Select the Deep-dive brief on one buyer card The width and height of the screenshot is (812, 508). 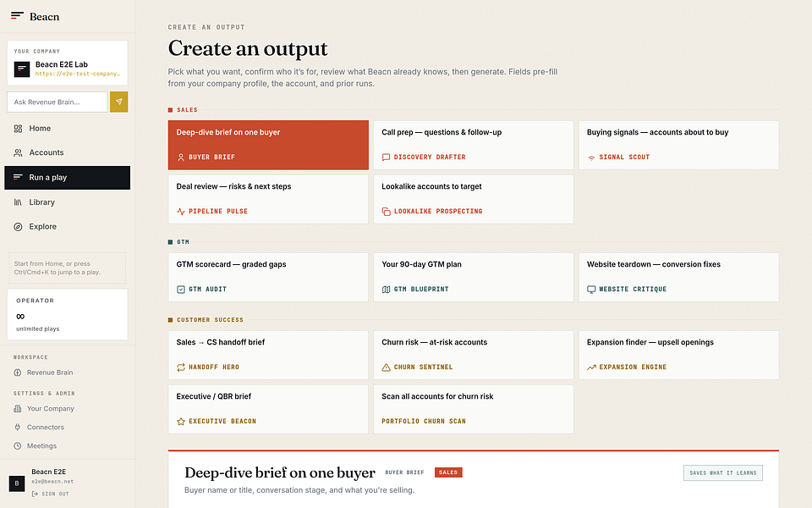(x=268, y=145)
